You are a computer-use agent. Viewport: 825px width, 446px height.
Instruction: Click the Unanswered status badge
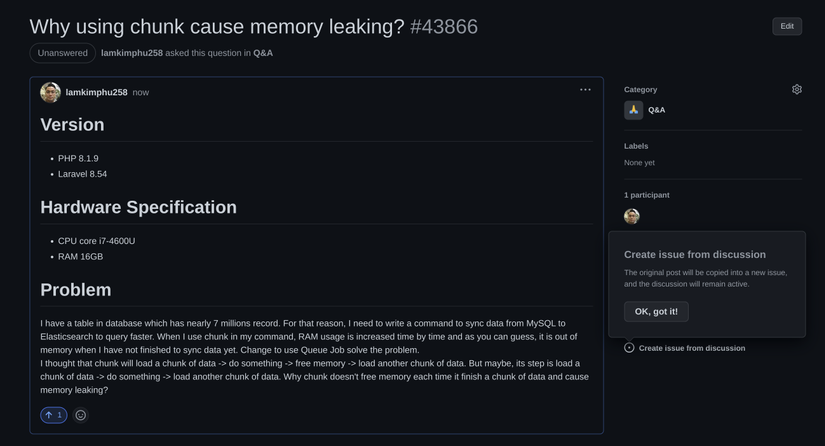tap(63, 53)
